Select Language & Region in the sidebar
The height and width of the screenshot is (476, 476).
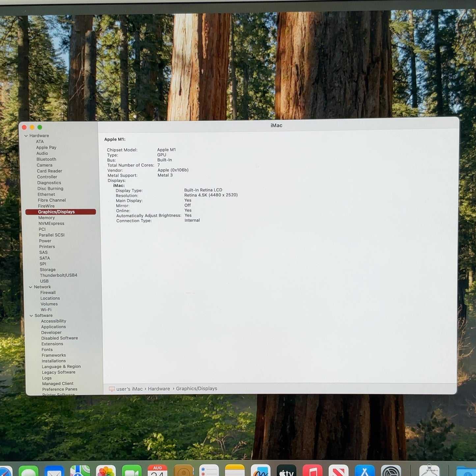(61, 367)
